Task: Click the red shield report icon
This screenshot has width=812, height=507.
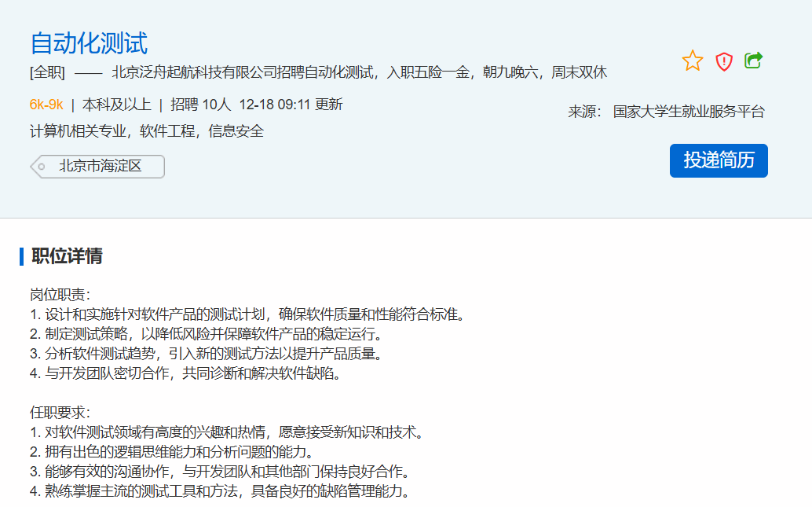Action: click(723, 61)
